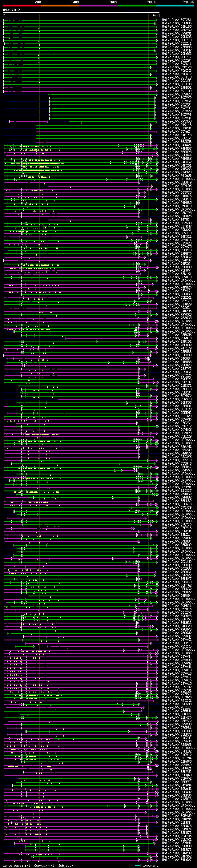The image size is (197, 868).
Task: Select UniRef100_C5LSK1 label
Action: (x=177, y=839)
